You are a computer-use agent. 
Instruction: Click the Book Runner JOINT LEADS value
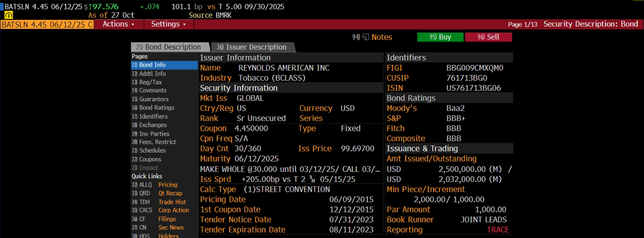[x=483, y=220]
